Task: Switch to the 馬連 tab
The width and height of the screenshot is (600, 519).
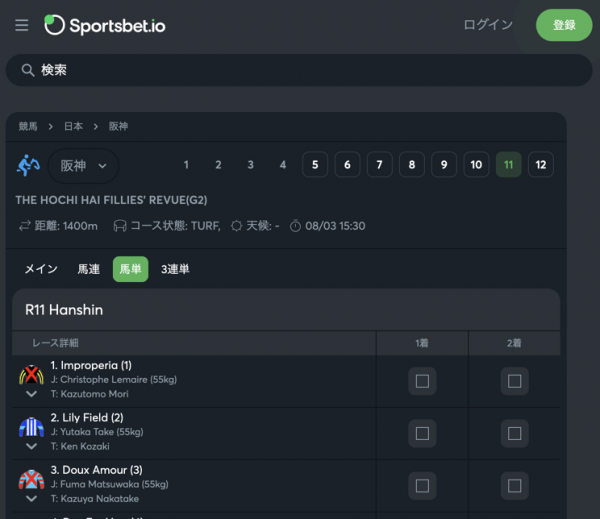Action: coord(89,269)
